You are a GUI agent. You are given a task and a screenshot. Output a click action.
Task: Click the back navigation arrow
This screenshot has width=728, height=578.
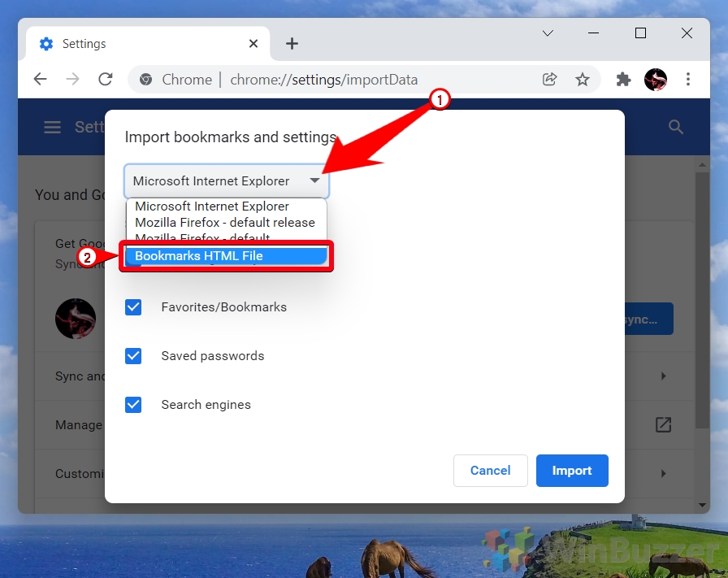tap(41, 79)
